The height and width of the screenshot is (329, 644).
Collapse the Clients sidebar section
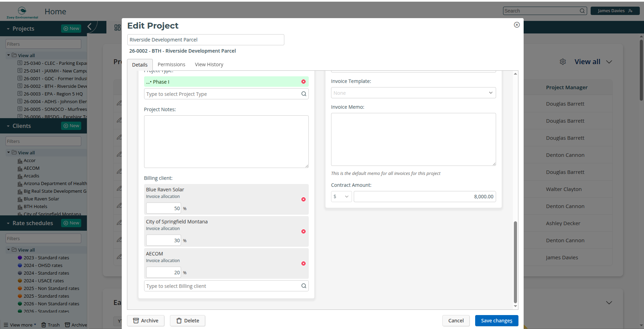point(8,126)
